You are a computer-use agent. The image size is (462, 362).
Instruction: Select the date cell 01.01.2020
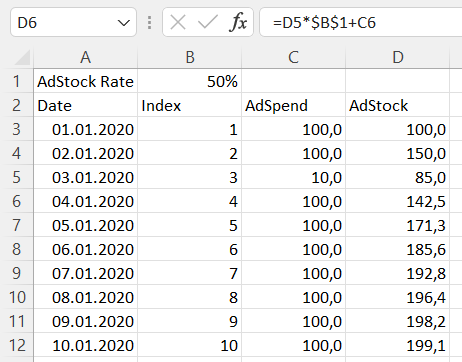(x=86, y=129)
